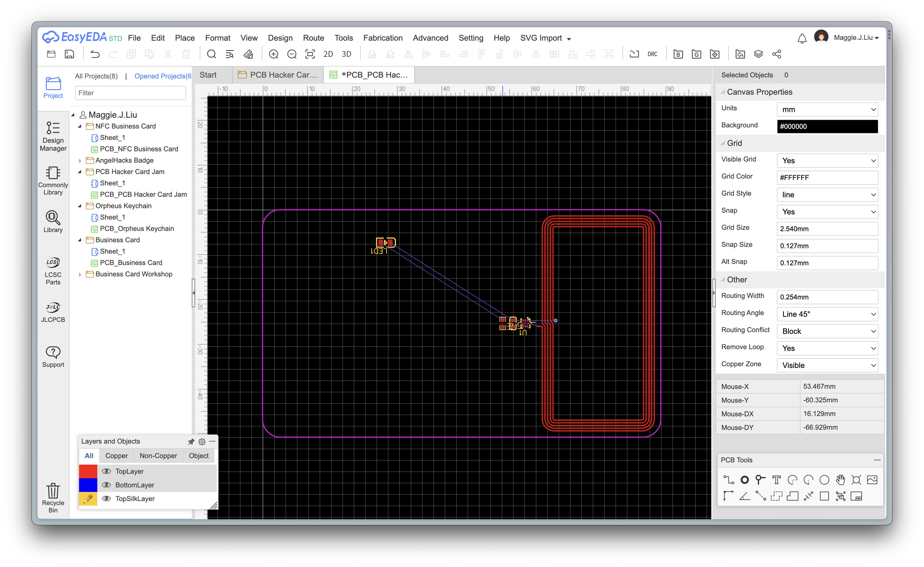
Task: Click the undo arrow in toolbar
Action: pos(95,54)
